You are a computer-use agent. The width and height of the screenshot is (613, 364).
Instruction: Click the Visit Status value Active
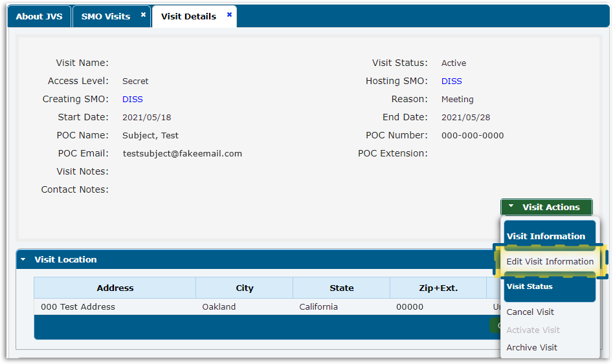[x=454, y=63]
